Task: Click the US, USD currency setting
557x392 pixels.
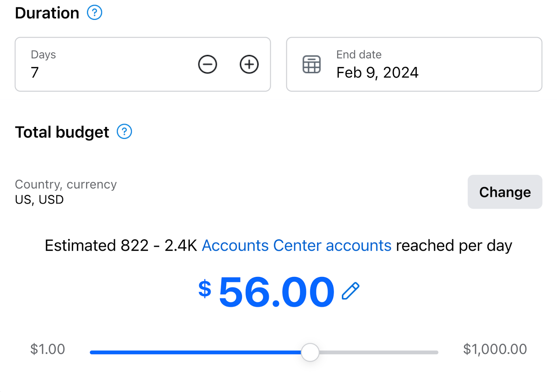Action: point(39,199)
